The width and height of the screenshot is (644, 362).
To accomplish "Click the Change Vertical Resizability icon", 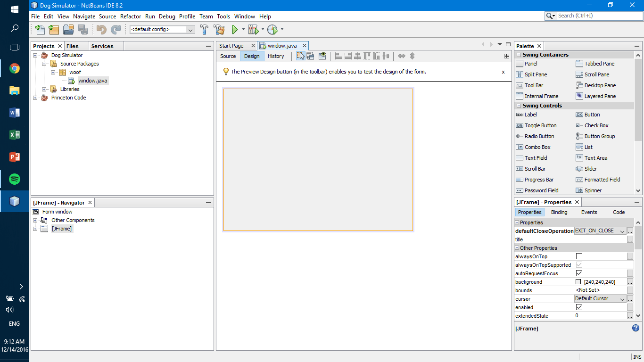I will point(412,56).
